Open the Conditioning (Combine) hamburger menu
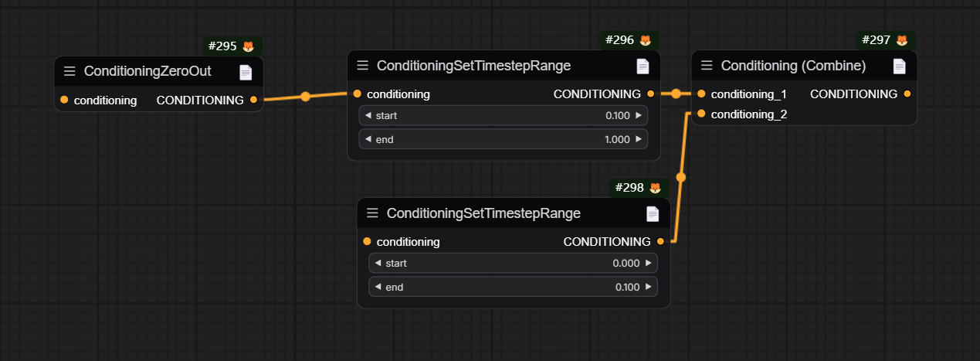This screenshot has height=361, width=980. 707,66
